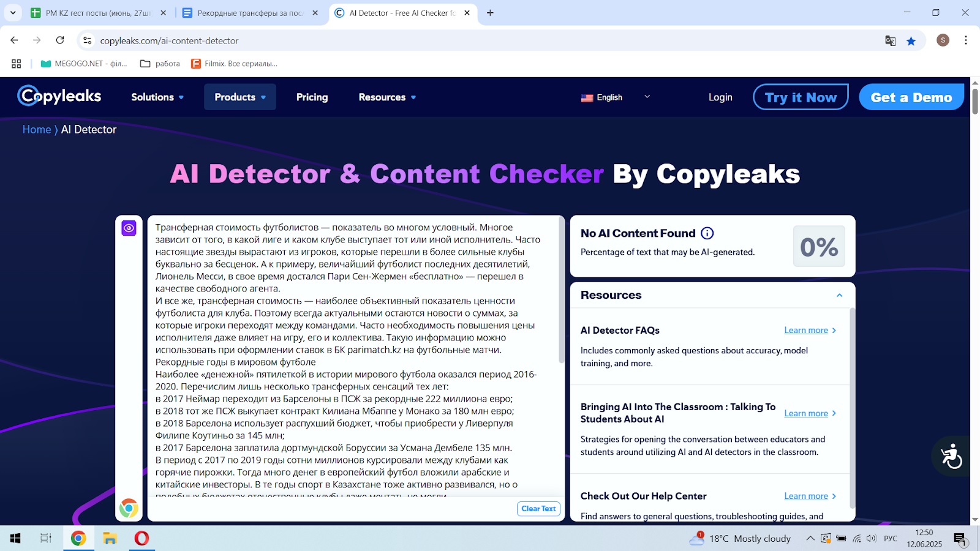Open the notification center icon
The width and height of the screenshot is (980, 551).
click(x=960, y=539)
